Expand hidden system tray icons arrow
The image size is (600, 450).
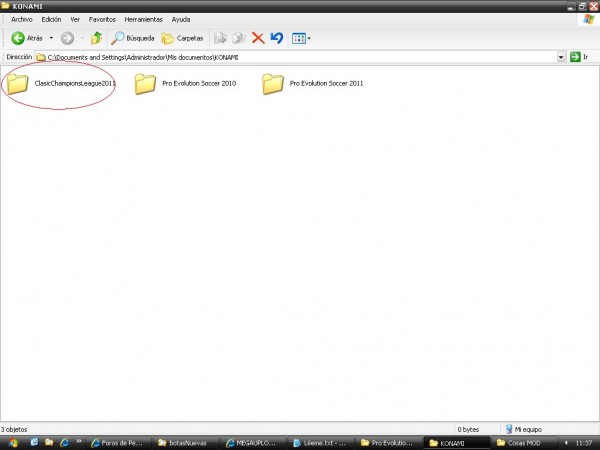click(566, 443)
